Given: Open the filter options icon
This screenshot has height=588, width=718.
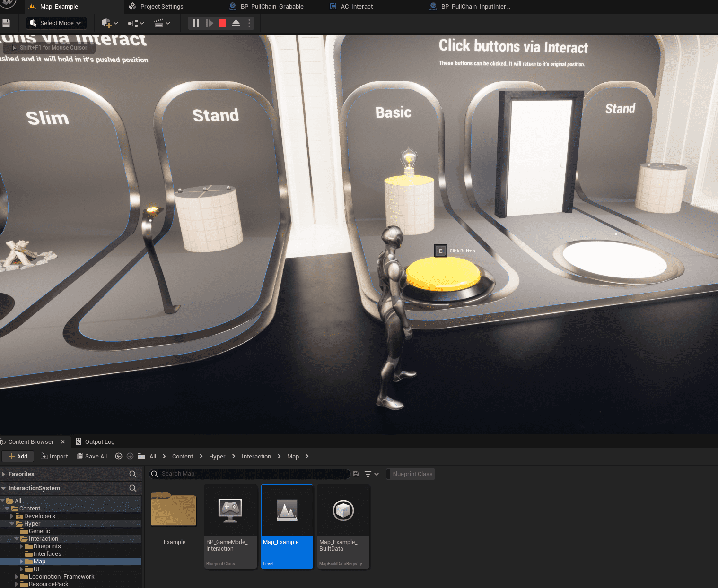Looking at the screenshot, I should coord(372,474).
